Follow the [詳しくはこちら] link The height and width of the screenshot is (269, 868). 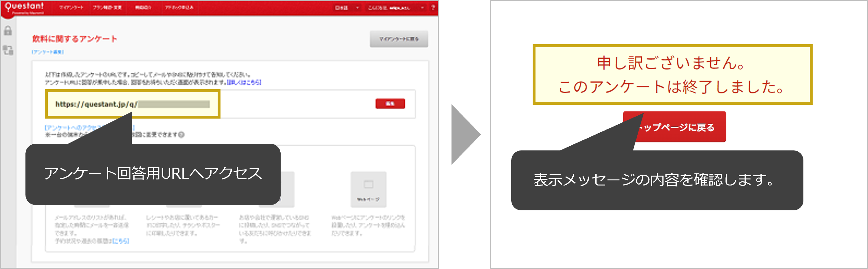pos(244,82)
